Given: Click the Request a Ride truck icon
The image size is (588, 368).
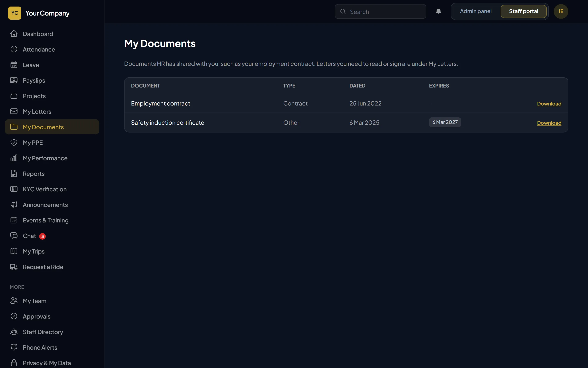Looking at the screenshot, I should (14, 267).
